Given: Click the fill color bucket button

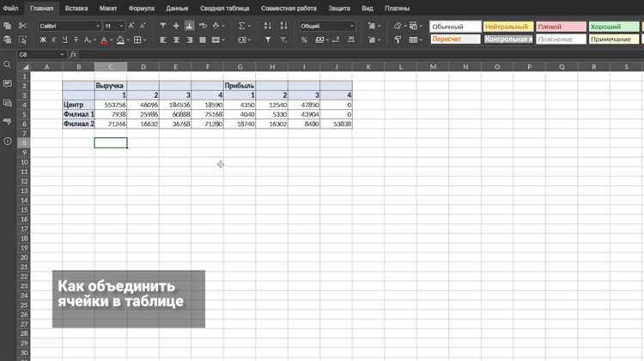Looking at the screenshot, I should (x=120, y=39).
